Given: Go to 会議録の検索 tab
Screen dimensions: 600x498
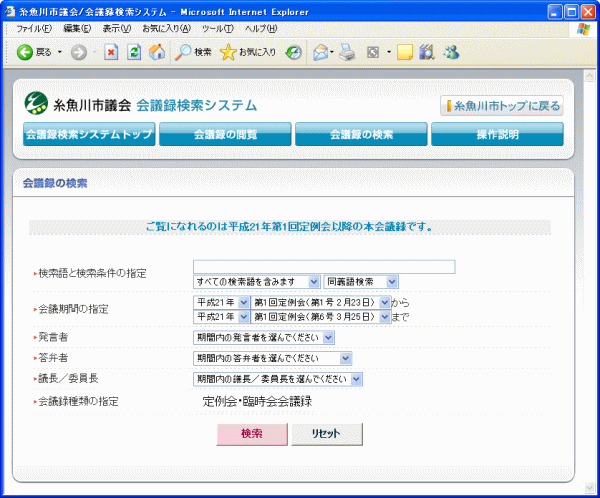Looking at the screenshot, I should pos(361,134).
